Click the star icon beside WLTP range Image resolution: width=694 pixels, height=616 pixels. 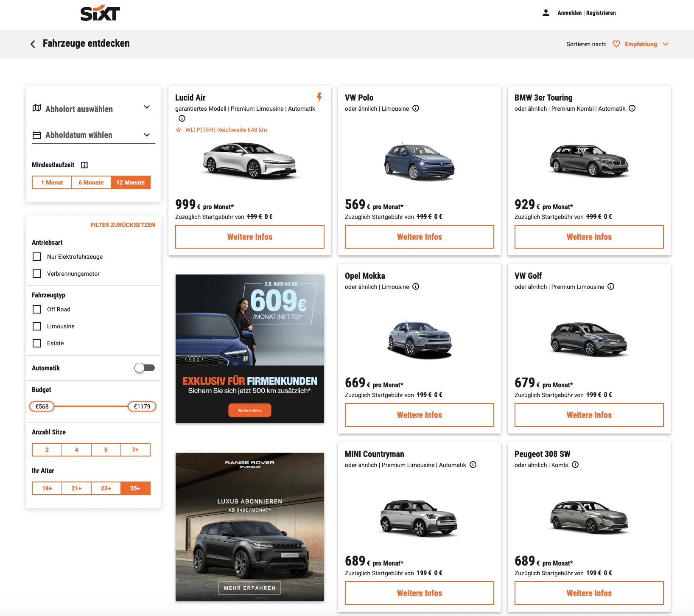179,130
